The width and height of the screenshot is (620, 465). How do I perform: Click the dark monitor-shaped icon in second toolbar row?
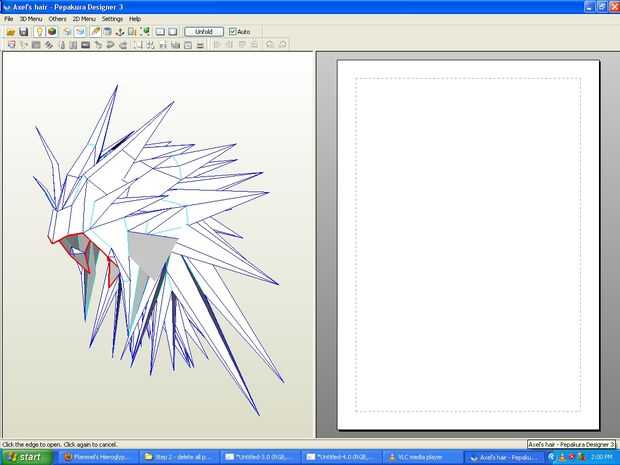point(85,45)
